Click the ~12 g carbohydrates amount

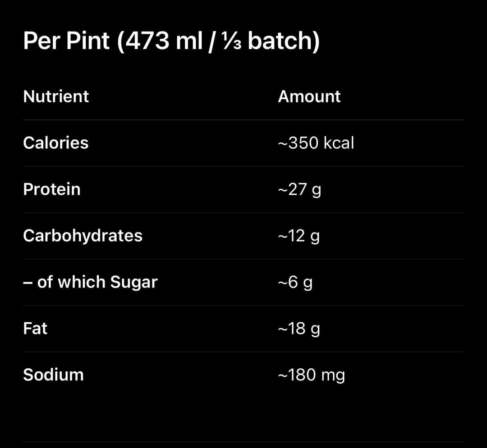click(x=299, y=236)
